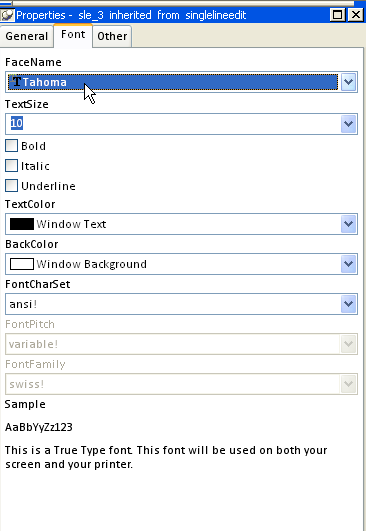The image size is (366, 531).
Task: Check the Underline option
Action: pos(12,186)
